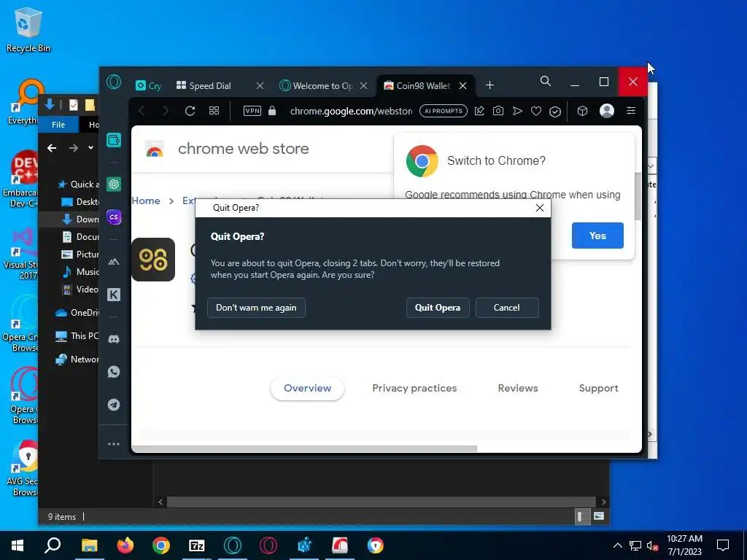The height and width of the screenshot is (560, 747).
Task: Expand recent locations dropdown in File Explorer
Action: (x=90, y=148)
